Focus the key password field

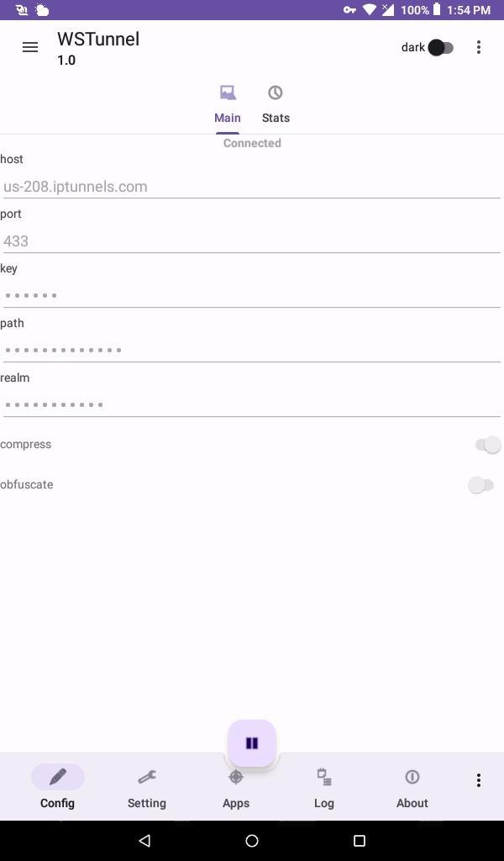click(x=250, y=296)
